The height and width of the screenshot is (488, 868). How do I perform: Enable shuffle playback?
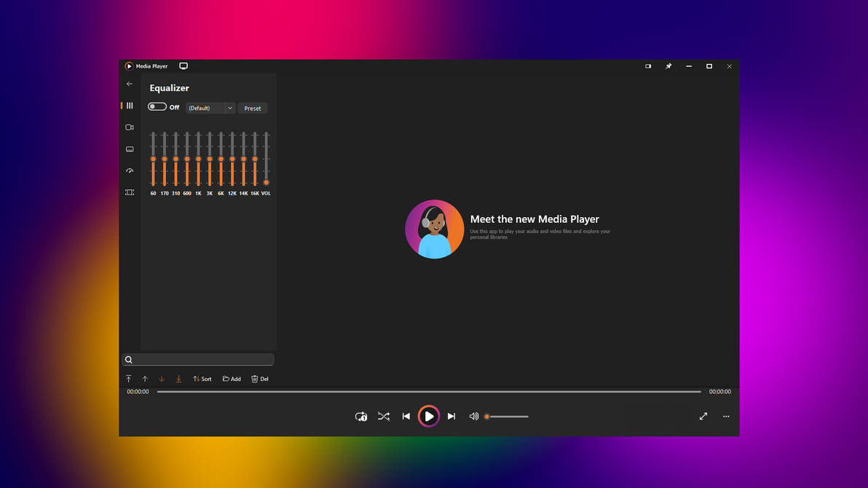point(384,416)
